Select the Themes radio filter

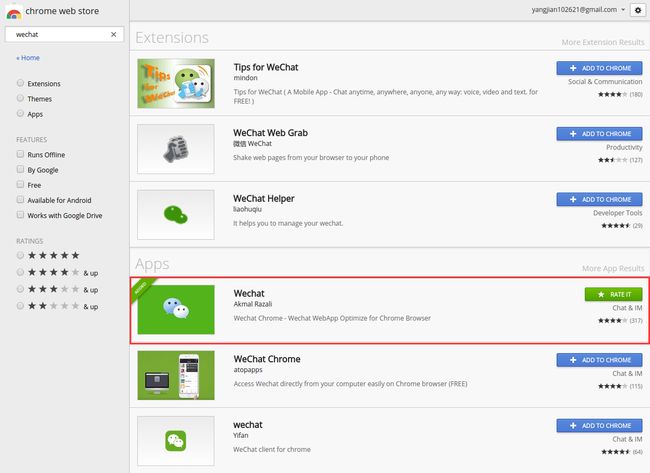point(20,98)
